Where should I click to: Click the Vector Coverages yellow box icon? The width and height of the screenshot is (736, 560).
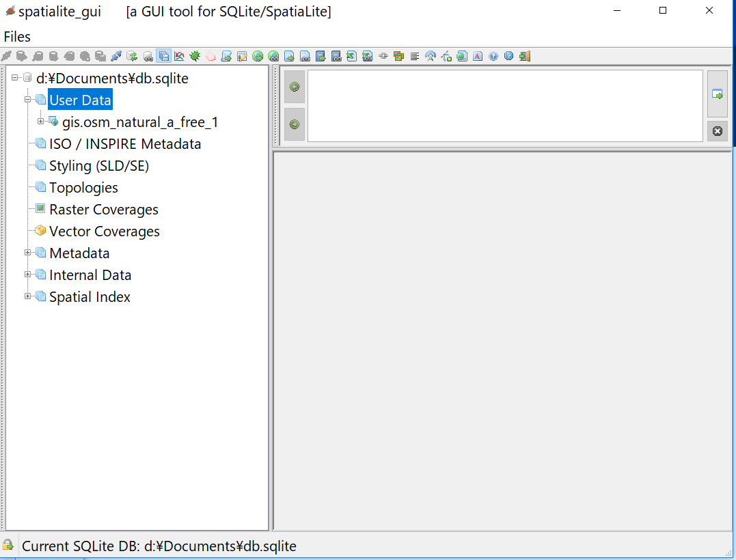point(41,230)
